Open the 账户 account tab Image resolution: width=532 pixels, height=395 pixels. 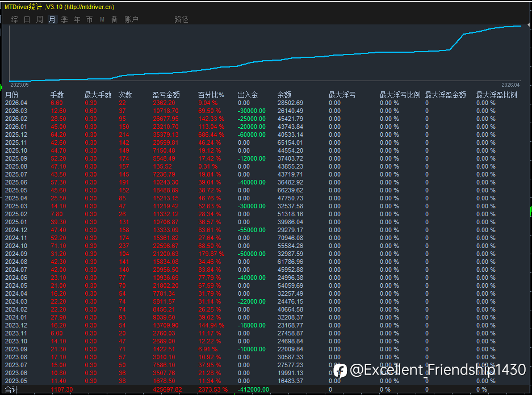(131, 19)
